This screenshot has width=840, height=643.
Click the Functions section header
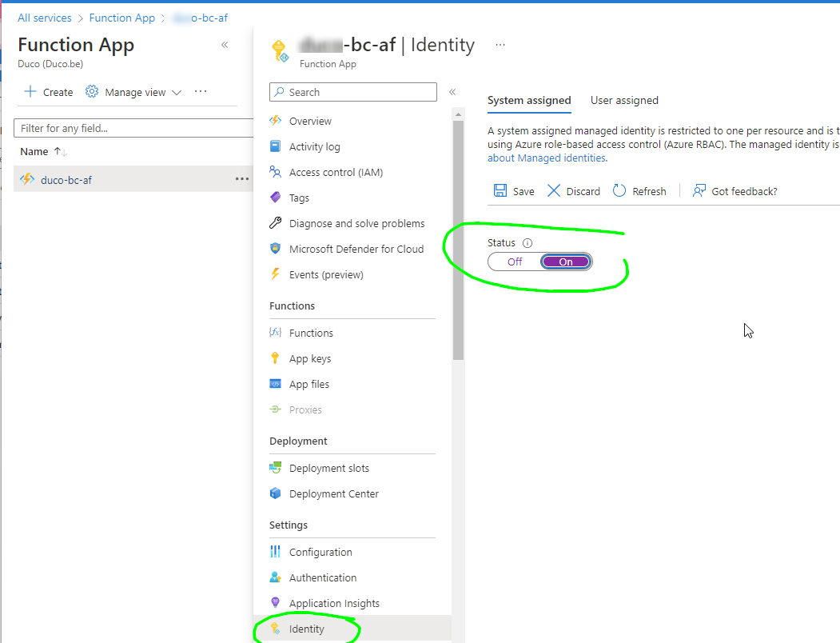pyautogui.click(x=292, y=306)
